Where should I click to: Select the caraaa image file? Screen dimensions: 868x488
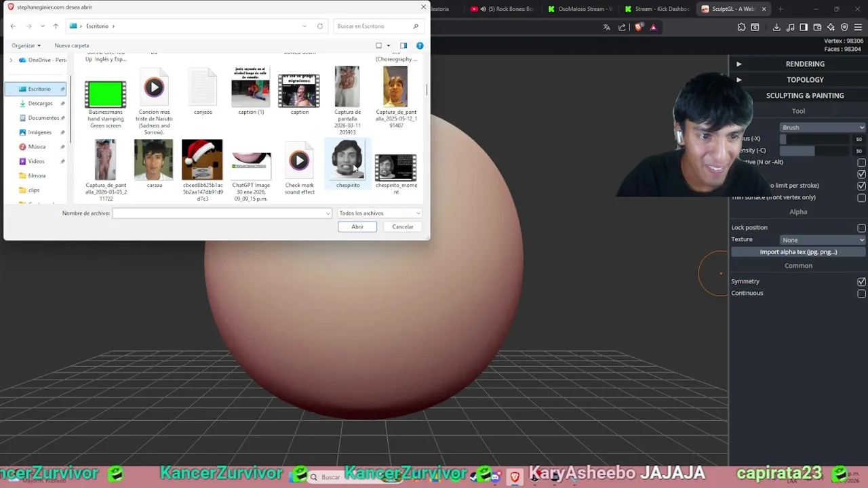click(x=154, y=165)
